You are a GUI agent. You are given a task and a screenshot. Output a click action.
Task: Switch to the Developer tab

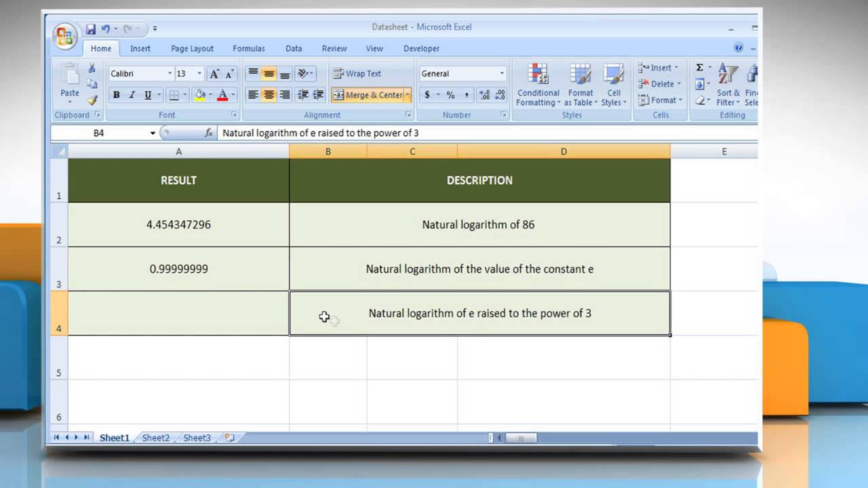coord(421,48)
